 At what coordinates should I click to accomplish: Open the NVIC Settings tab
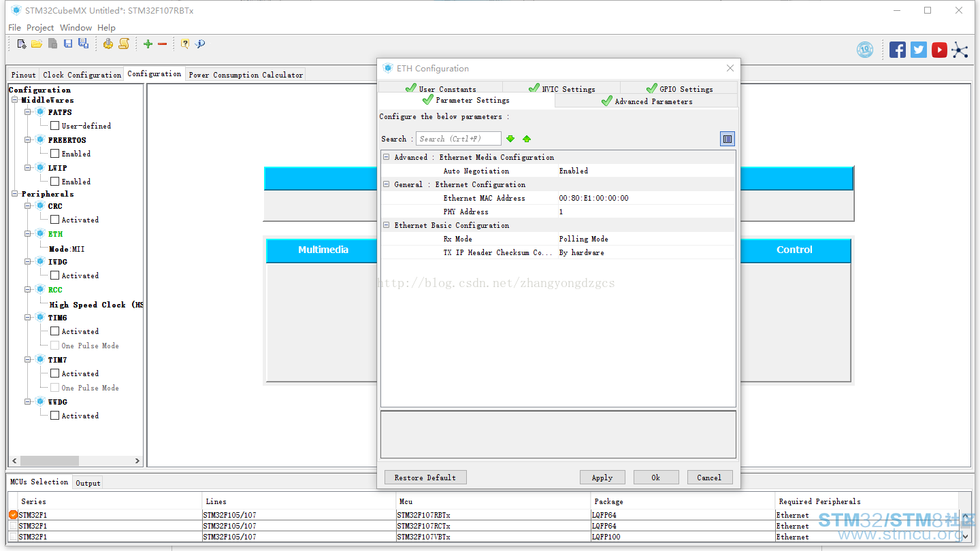pos(561,88)
